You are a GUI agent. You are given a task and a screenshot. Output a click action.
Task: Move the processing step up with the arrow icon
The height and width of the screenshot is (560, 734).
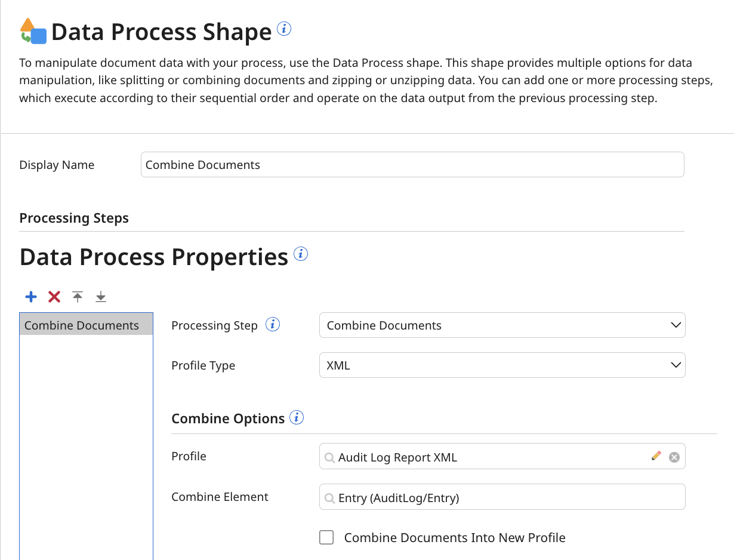(x=77, y=297)
